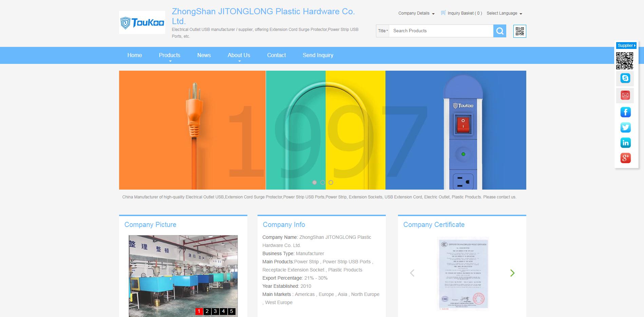Go to the About Us menu

point(239,55)
